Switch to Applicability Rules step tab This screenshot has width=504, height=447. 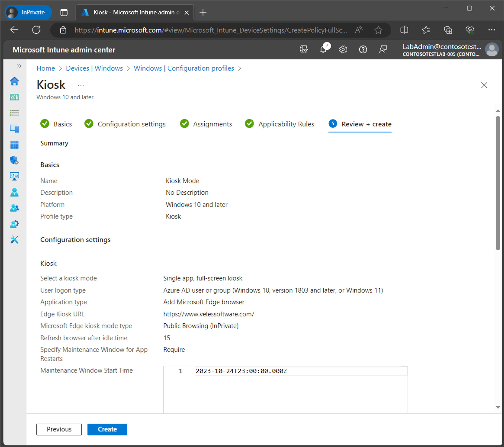pyautogui.click(x=279, y=124)
